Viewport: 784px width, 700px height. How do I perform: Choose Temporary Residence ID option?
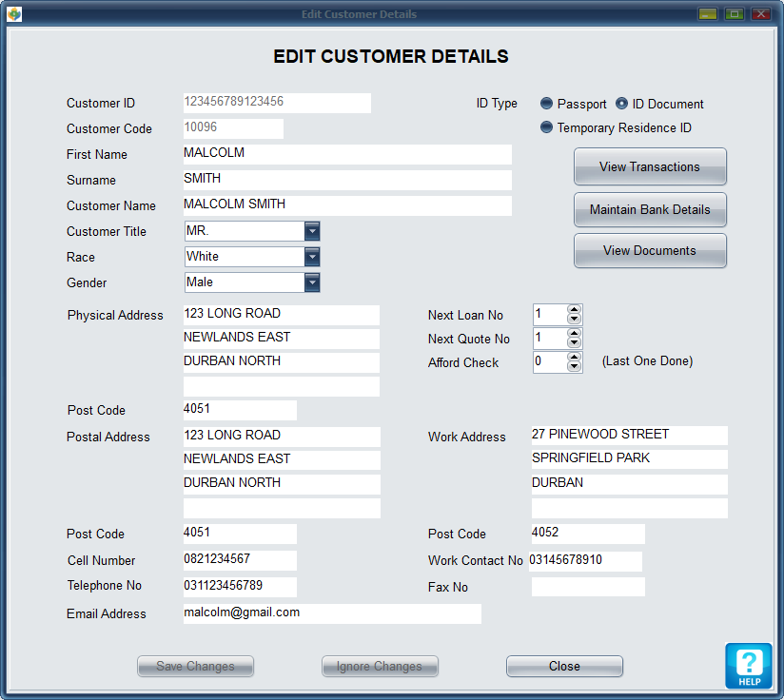pyautogui.click(x=546, y=127)
